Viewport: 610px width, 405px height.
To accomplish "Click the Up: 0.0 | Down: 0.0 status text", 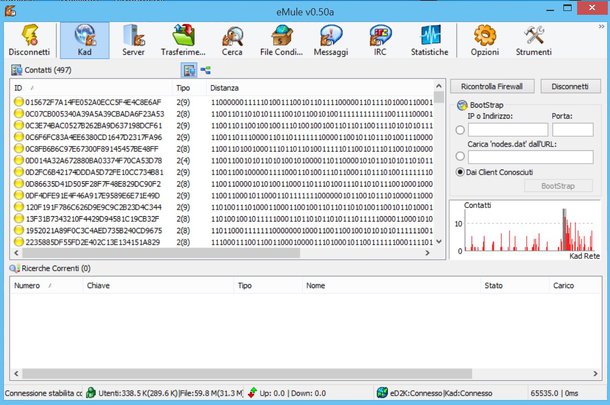I will click(x=293, y=393).
